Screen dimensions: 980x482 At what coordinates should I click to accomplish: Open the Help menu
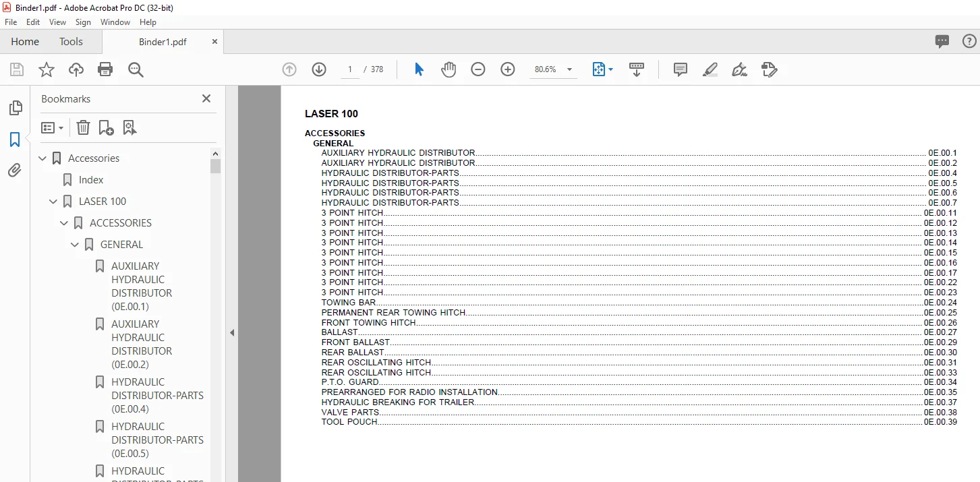click(x=148, y=22)
